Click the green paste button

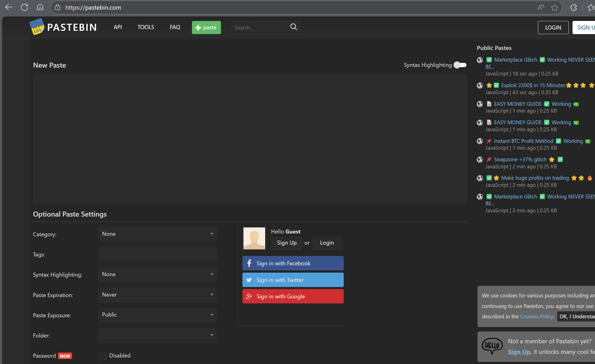coord(206,28)
